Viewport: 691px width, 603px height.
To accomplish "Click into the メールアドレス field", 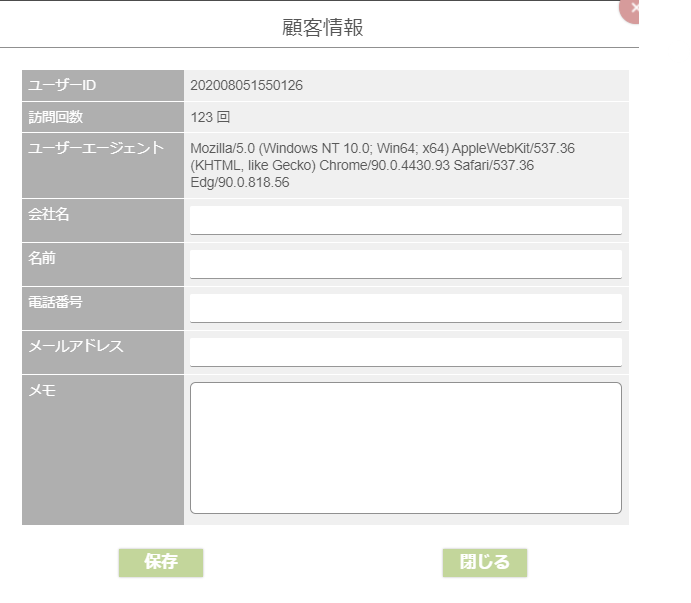I will 406,352.
